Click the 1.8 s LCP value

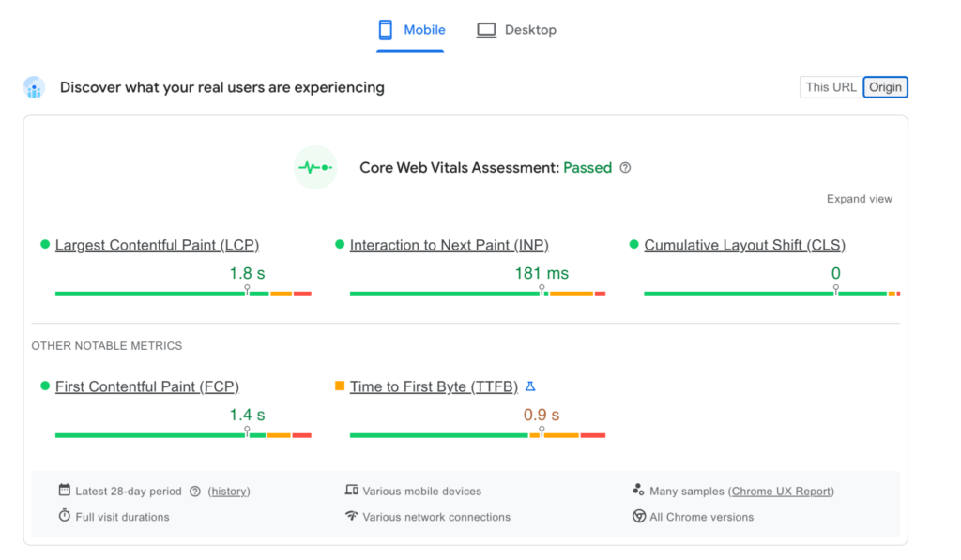(247, 273)
